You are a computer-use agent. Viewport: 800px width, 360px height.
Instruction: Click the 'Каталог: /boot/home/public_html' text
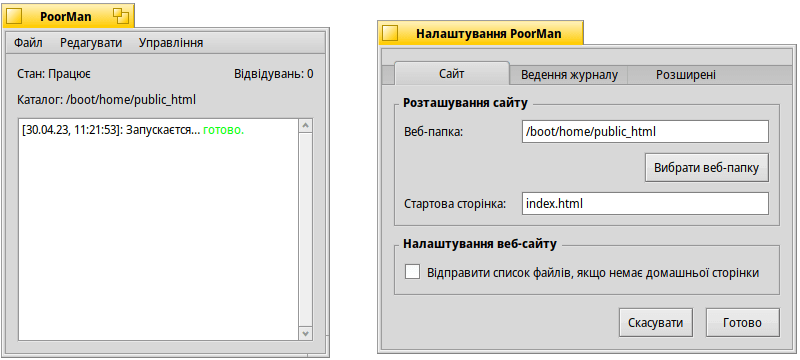click(x=106, y=99)
